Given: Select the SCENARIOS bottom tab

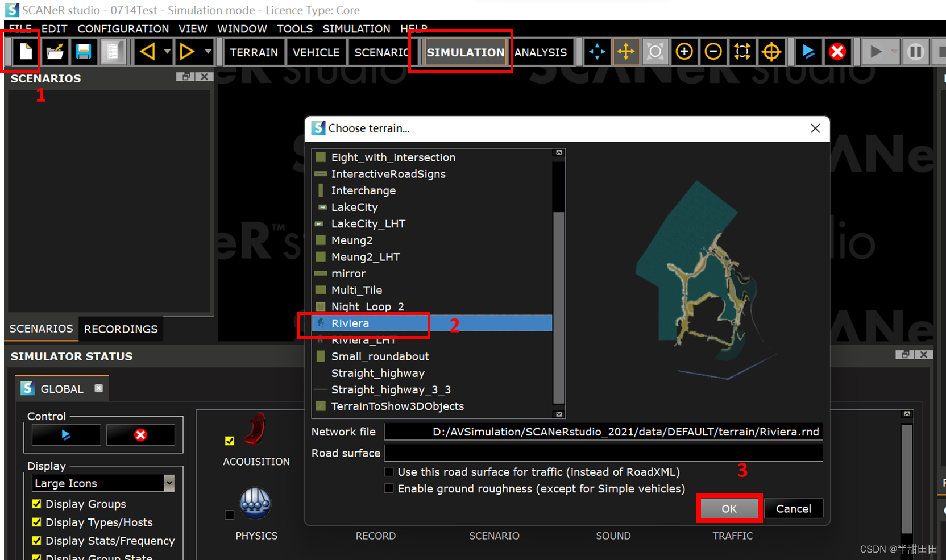Looking at the screenshot, I should click(41, 329).
